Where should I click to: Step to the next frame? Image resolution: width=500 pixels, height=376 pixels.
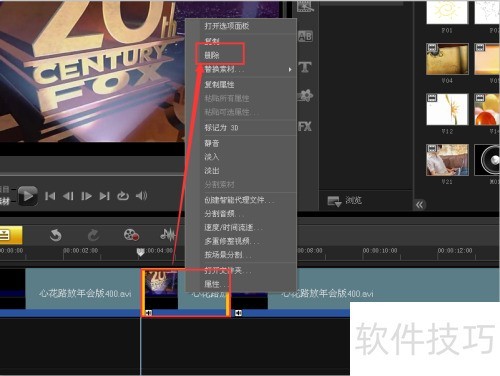86,196
